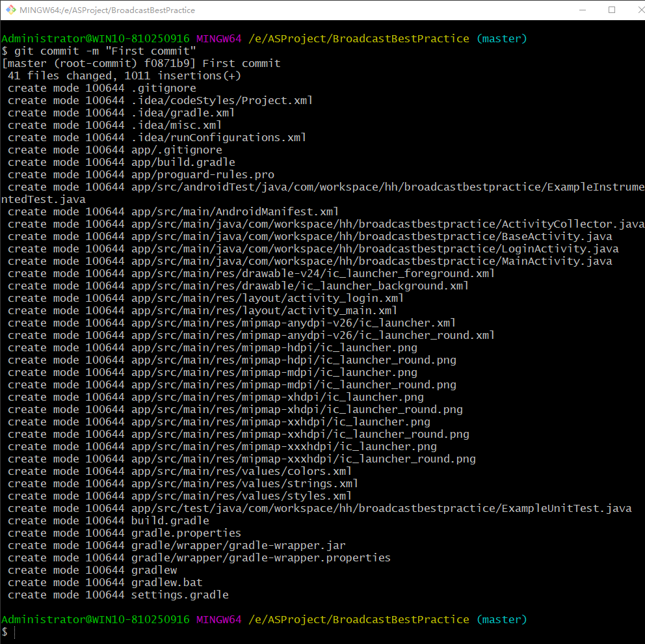Click the drawable/ic_launcher_background.xml line

pos(238,286)
